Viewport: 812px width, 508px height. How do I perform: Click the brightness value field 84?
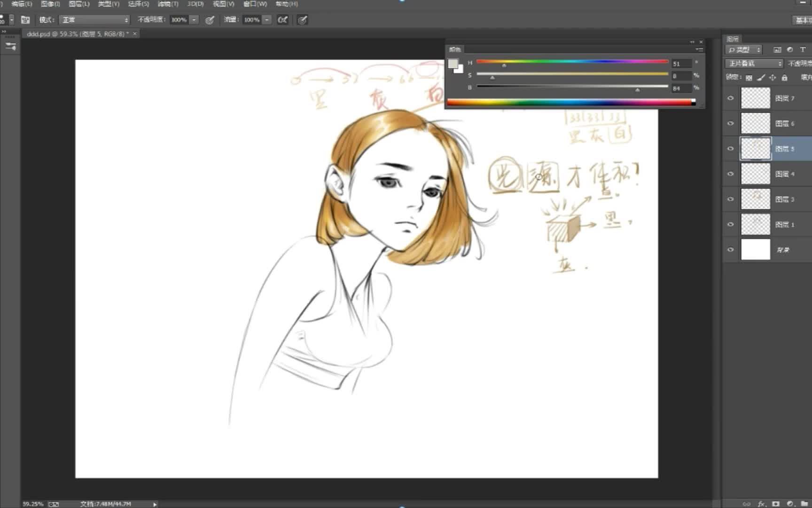(681, 88)
